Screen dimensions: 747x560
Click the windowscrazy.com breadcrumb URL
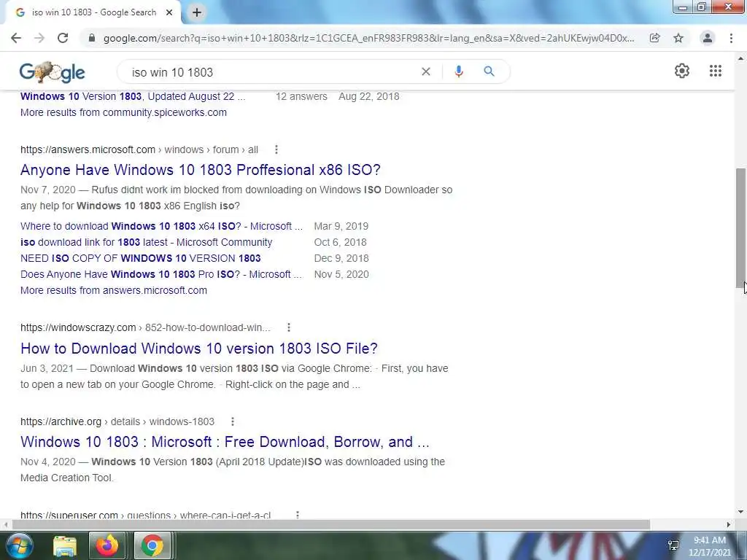tap(145, 327)
